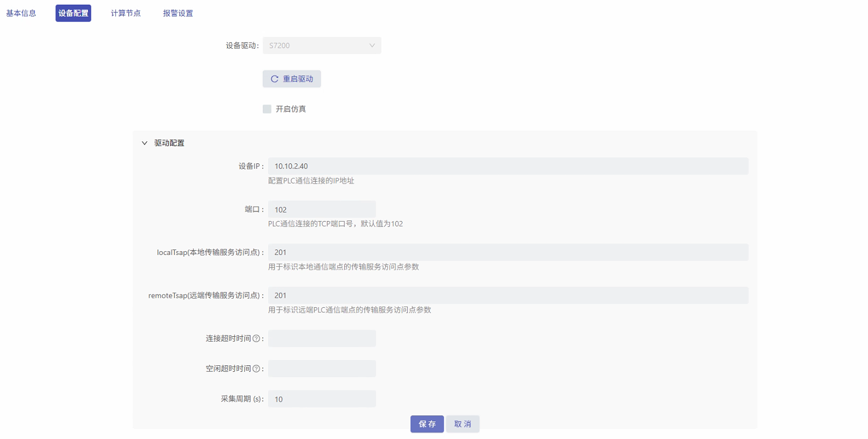This screenshot has width=868, height=439.
Task: Click the refresh icon on 重启驱动 button
Action: pyautogui.click(x=274, y=78)
